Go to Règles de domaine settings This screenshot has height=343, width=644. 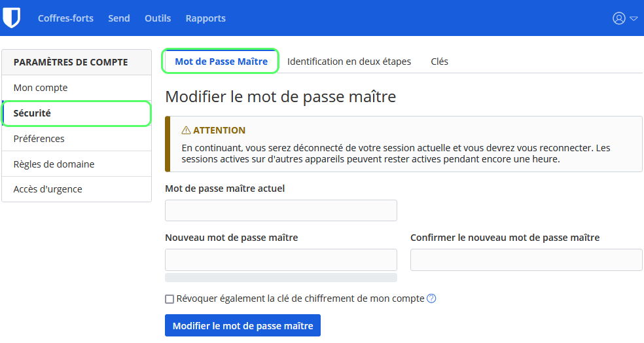54,164
